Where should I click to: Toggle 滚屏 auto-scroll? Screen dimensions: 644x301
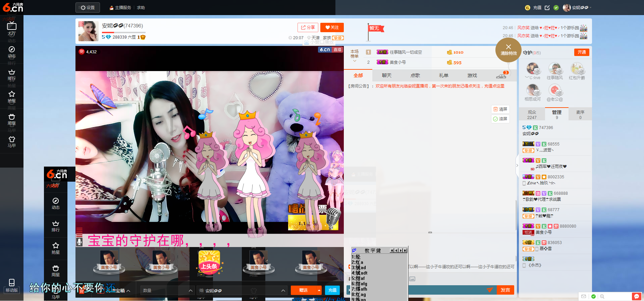[x=500, y=119]
